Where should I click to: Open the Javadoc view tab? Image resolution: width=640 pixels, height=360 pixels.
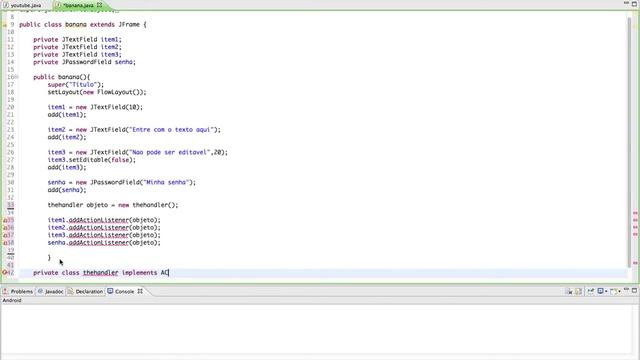coord(51,291)
